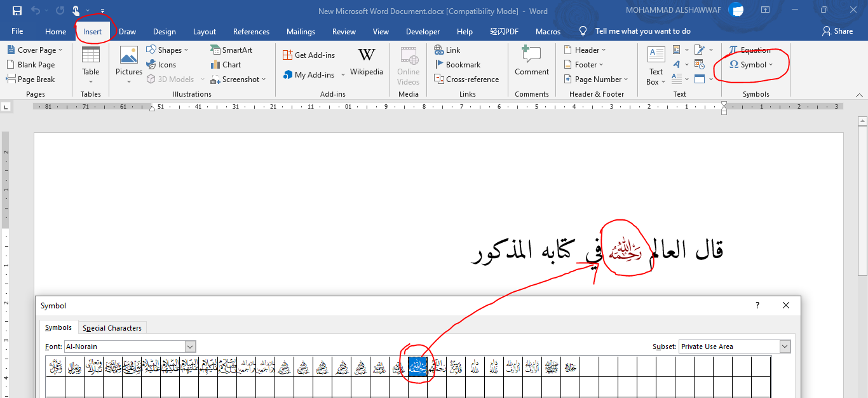Screen dimensions: 868x398
Task: Click the Pictures button
Action: pyautogui.click(x=129, y=65)
